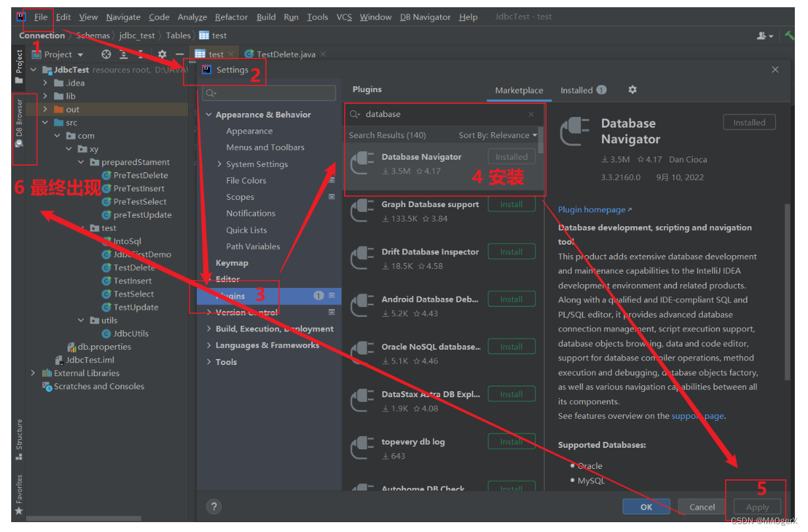The height and width of the screenshot is (532, 808).
Task: Open the DB Navigator menu
Action: pos(425,17)
